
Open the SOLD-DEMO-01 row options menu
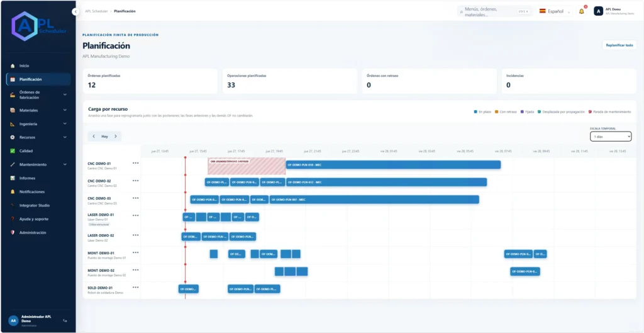[136, 288]
